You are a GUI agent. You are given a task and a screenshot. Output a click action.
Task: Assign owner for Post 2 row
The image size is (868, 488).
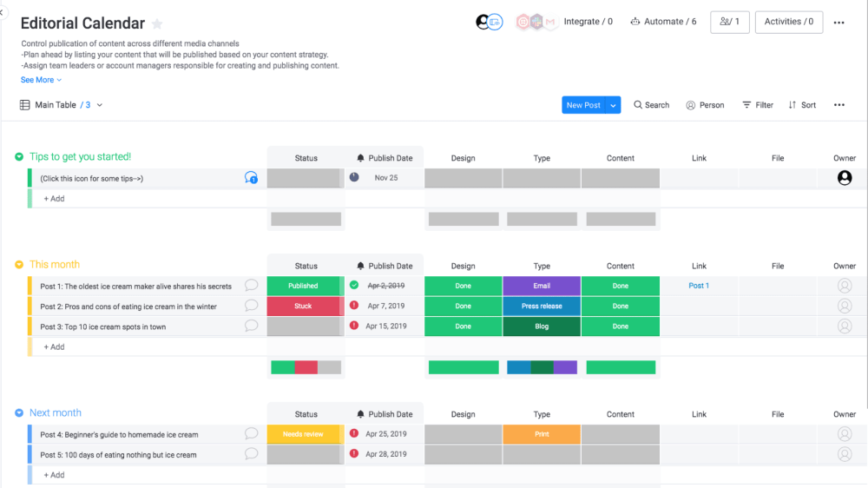point(845,306)
